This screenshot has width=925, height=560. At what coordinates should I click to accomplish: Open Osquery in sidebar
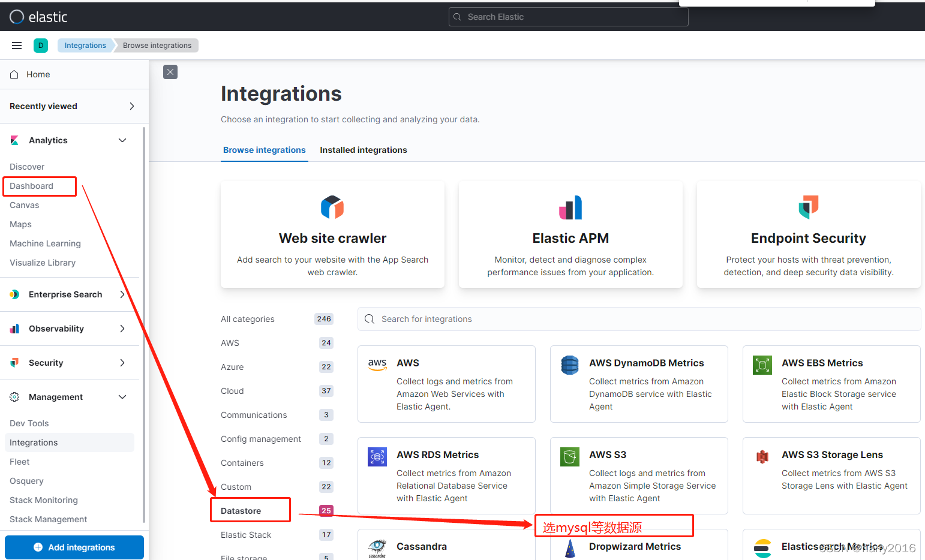[26, 481]
